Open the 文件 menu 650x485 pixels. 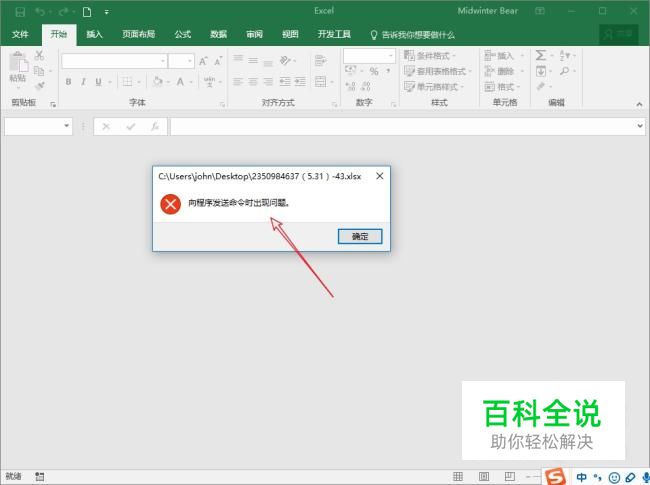(20, 34)
